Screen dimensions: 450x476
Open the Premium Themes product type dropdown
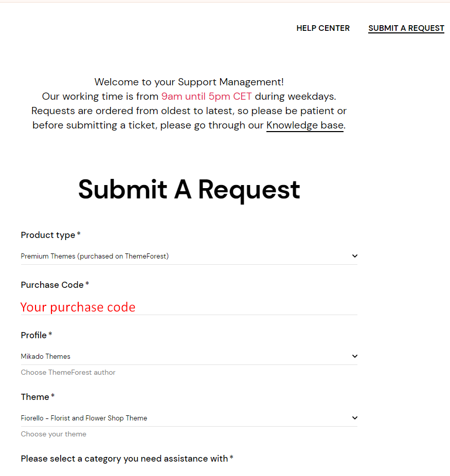click(189, 256)
